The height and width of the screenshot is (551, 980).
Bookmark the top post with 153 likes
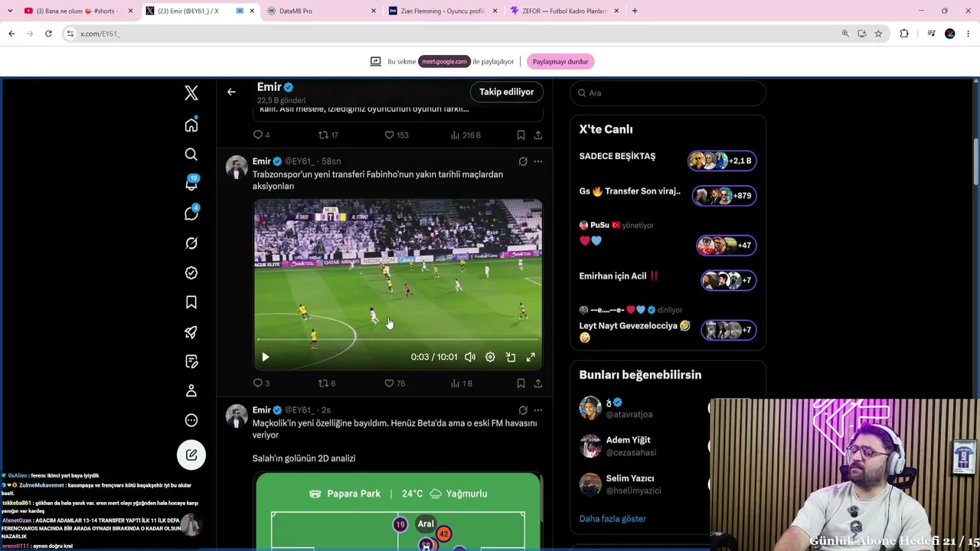click(521, 135)
